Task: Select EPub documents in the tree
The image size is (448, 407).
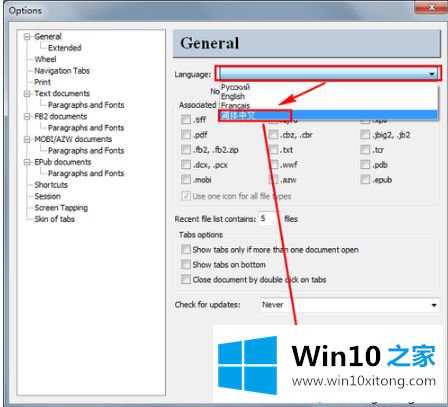Action: [63, 162]
